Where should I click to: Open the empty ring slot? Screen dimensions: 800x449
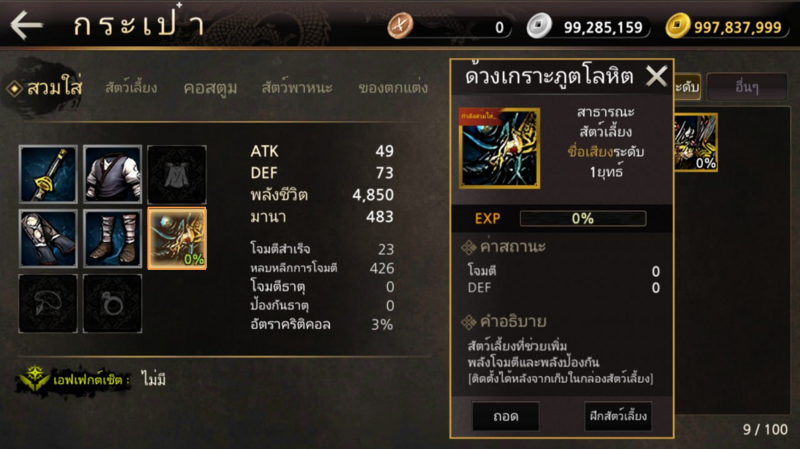coord(112,304)
